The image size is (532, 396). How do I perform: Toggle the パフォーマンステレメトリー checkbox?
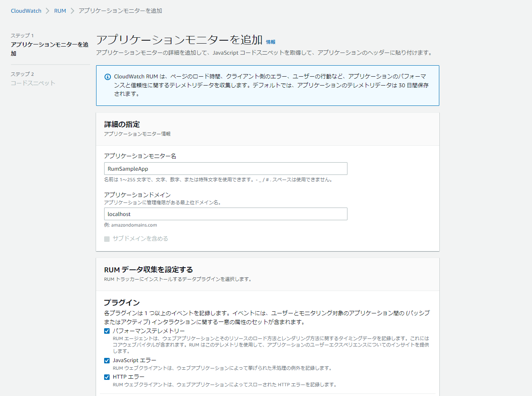[x=107, y=331]
